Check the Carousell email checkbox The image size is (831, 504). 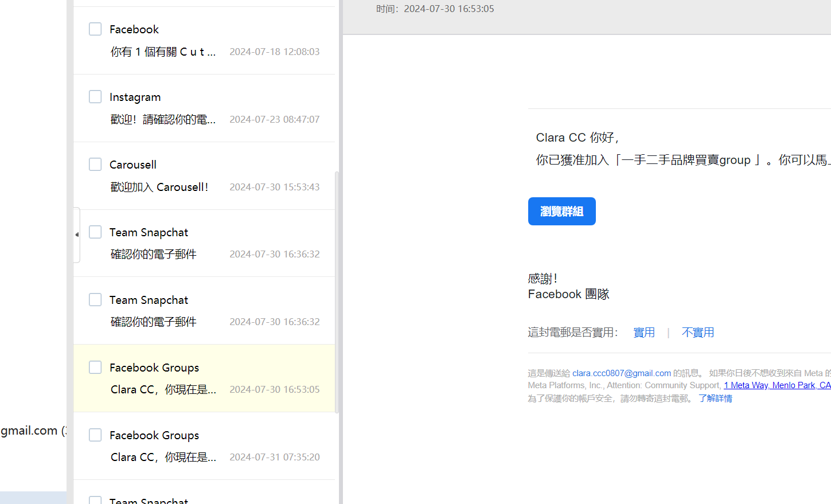[95, 165]
